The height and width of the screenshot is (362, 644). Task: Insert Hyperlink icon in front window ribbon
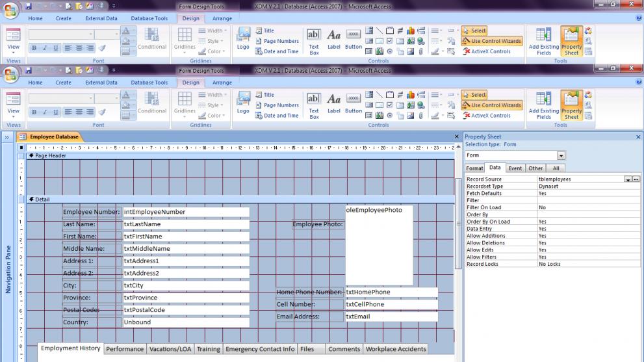(421, 105)
